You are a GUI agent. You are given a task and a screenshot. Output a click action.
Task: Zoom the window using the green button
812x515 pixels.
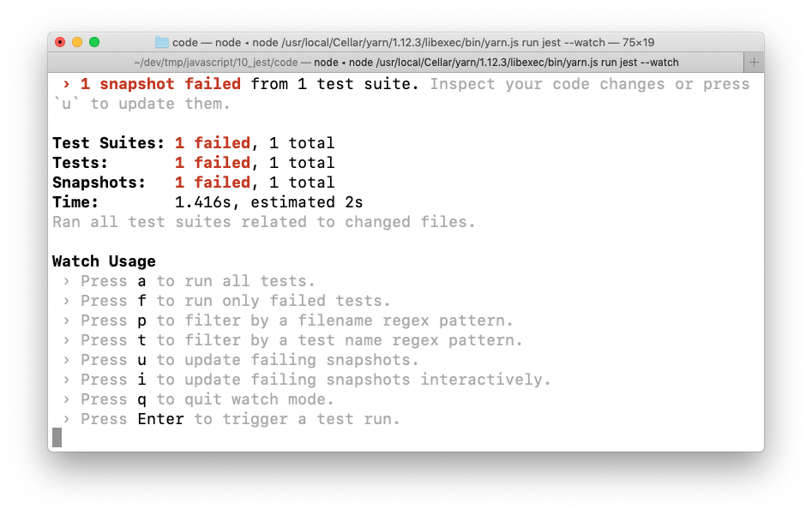click(x=94, y=42)
